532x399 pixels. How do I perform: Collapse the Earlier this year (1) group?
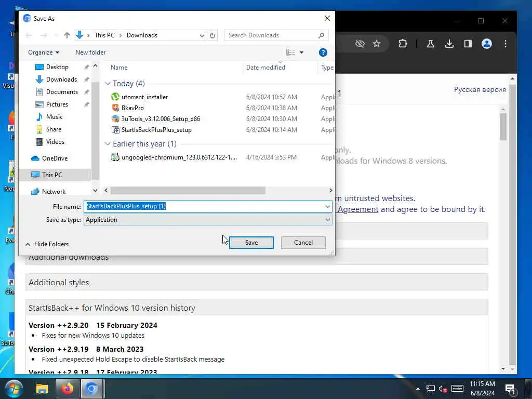108,144
